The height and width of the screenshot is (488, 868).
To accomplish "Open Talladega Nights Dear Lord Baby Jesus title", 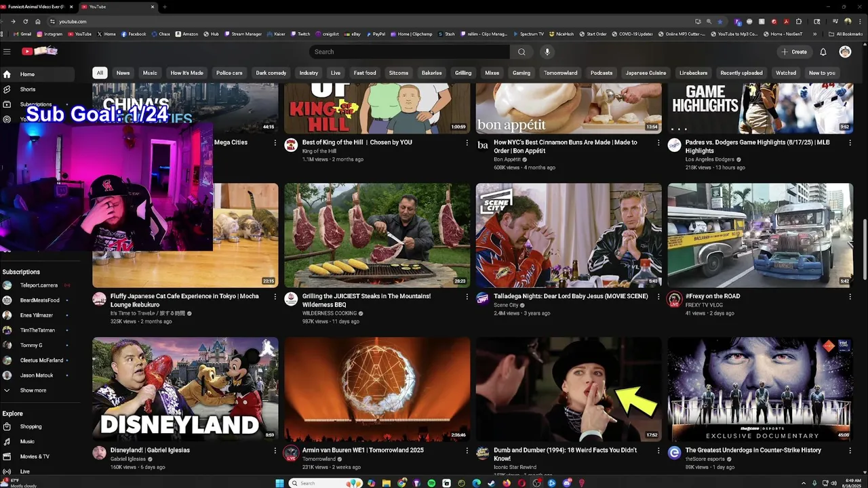I will pyautogui.click(x=571, y=296).
